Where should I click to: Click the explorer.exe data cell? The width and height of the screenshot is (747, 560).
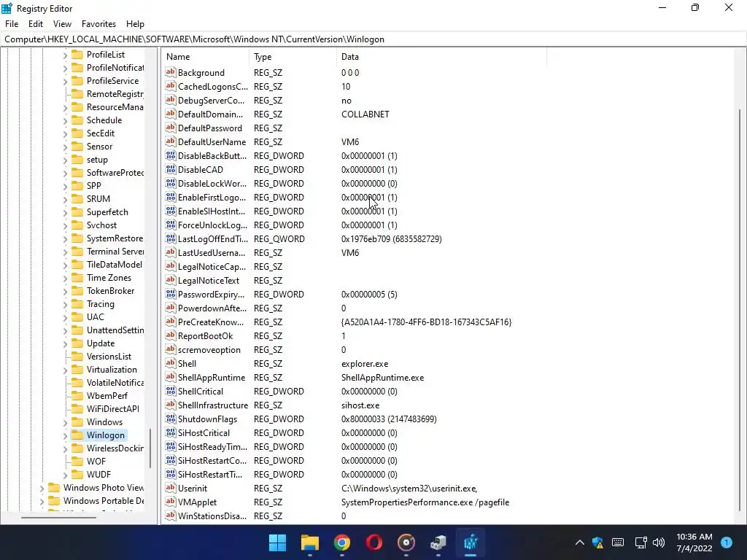[x=365, y=363]
